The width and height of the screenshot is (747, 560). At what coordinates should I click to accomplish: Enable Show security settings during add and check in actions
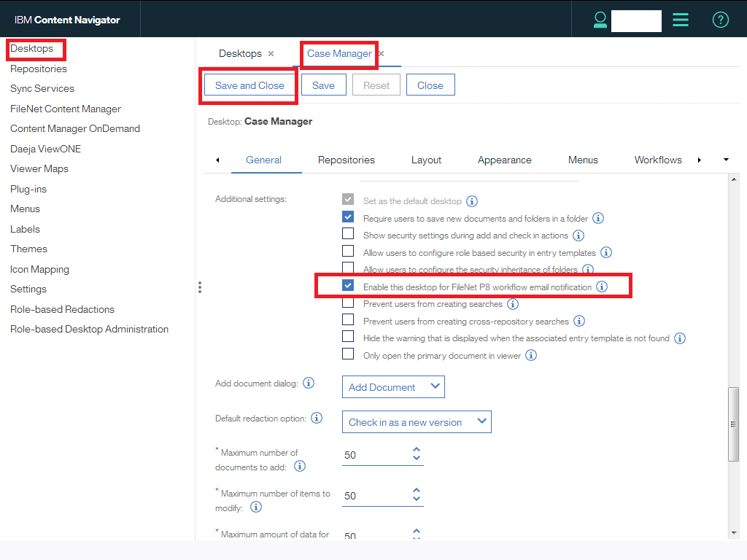(348, 233)
